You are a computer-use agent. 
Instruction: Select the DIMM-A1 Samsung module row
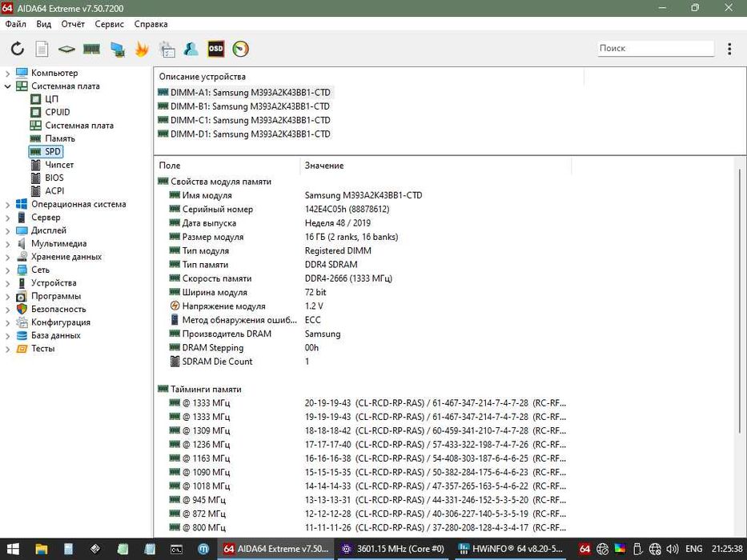click(x=244, y=92)
